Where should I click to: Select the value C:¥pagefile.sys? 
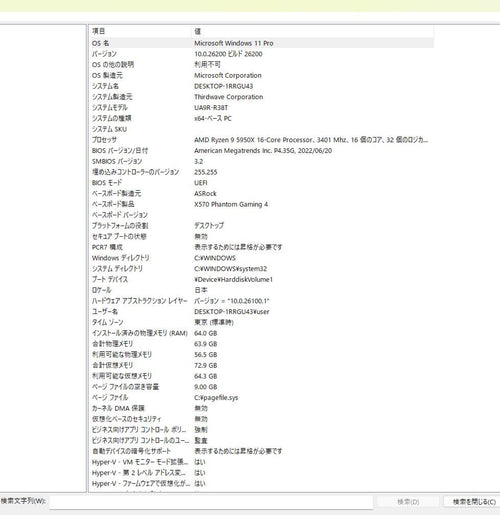[216, 397]
